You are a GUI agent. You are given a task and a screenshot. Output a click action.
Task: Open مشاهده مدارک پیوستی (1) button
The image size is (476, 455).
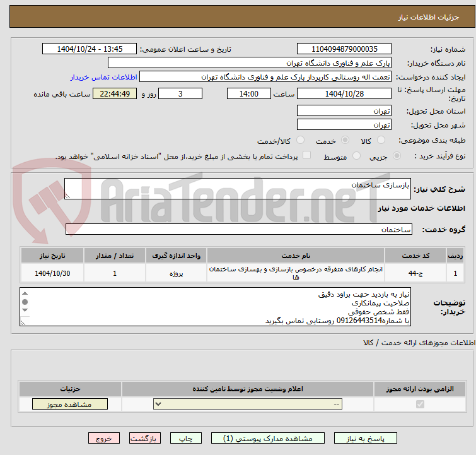click(268, 439)
